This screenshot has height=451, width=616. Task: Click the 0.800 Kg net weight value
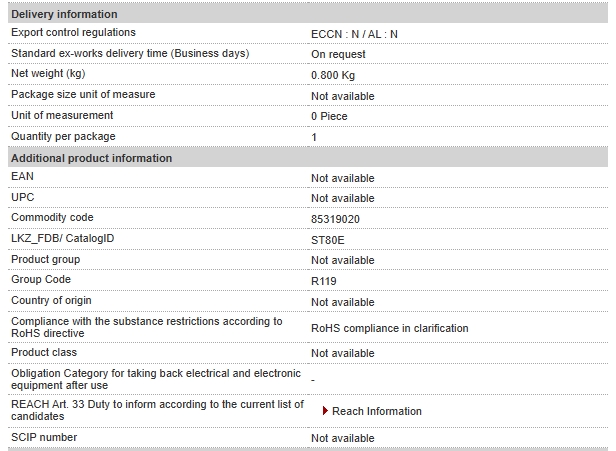pyautogui.click(x=333, y=75)
